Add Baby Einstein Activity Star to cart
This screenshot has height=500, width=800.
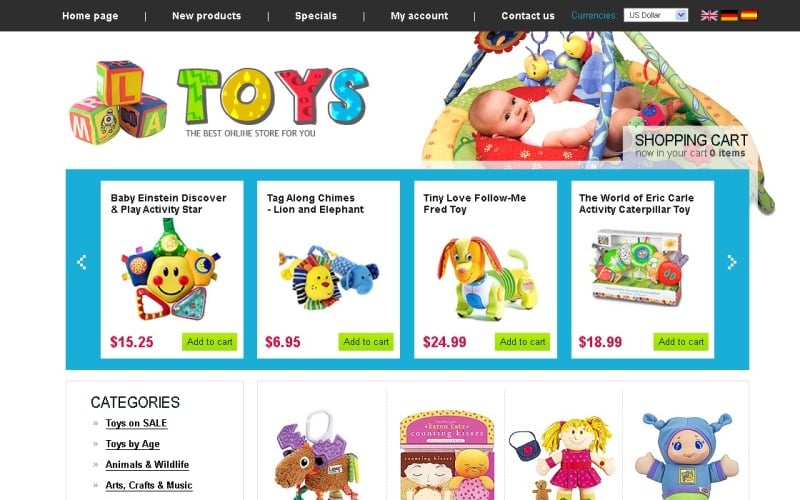[x=210, y=342]
